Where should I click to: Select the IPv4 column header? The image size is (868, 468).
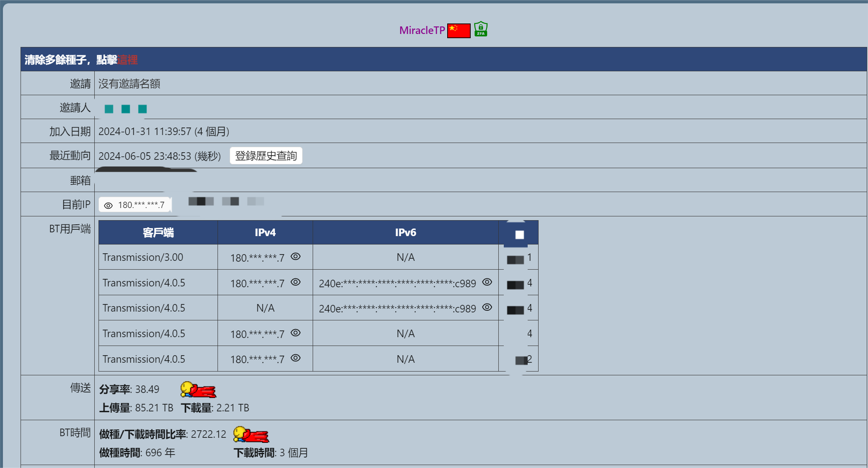pyautogui.click(x=265, y=232)
